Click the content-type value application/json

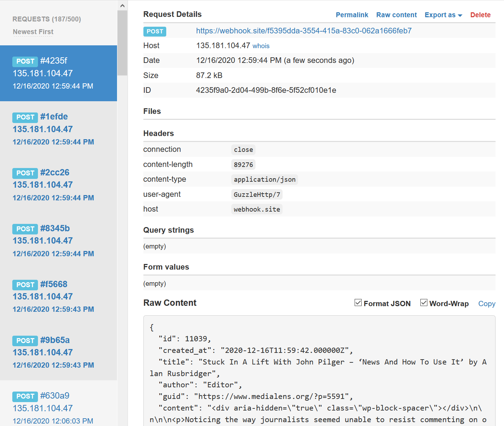265,180
